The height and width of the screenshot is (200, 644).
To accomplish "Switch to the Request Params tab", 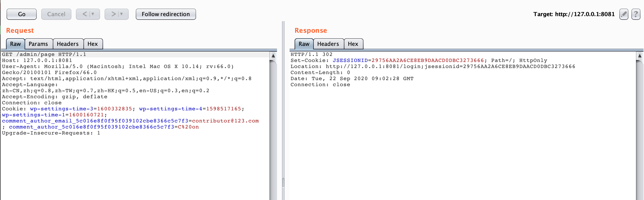I will [38, 44].
